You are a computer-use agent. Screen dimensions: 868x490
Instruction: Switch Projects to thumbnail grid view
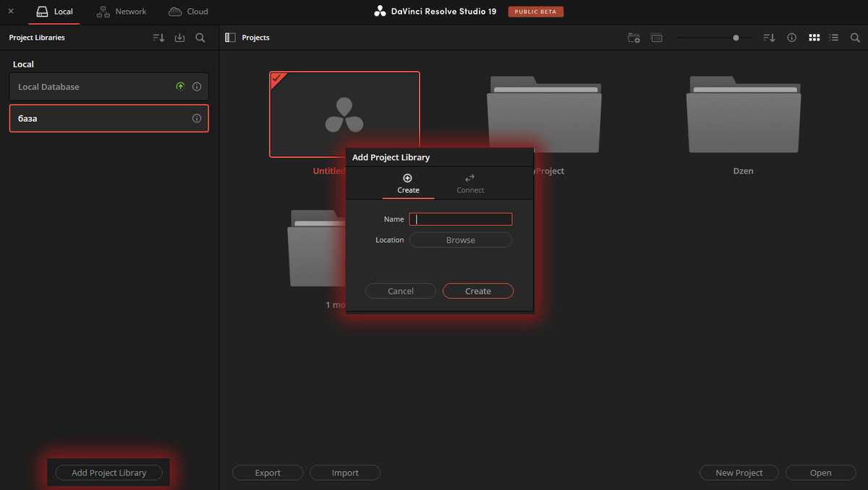pyautogui.click(x=814, y=38)
